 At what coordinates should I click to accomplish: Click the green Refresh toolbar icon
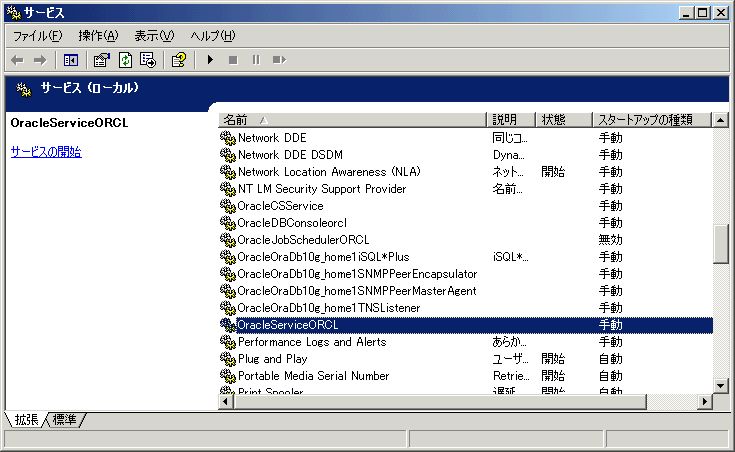(125, 60)
